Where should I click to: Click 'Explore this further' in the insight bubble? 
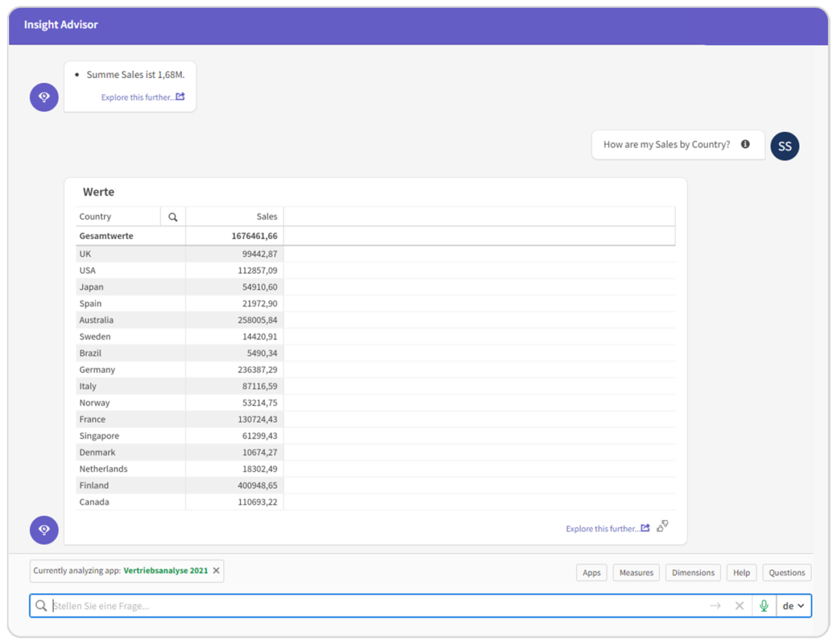click(x=137, y=97)
